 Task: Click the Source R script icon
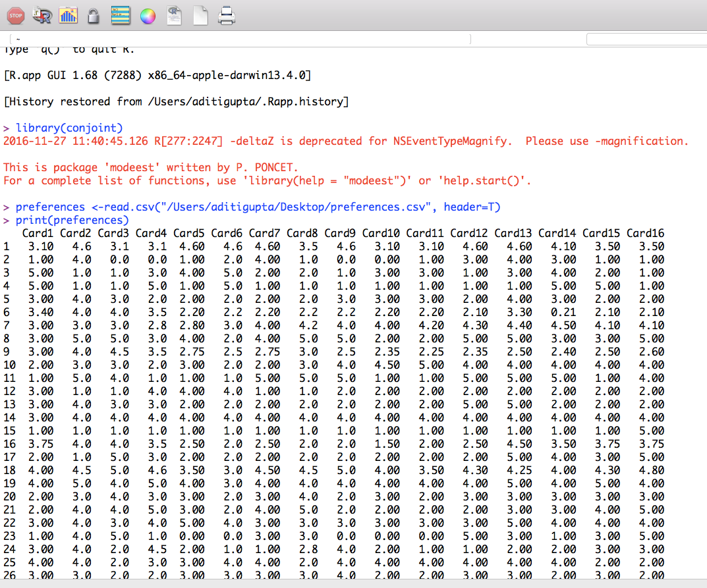pyautogui.click(x=42, y=16)
